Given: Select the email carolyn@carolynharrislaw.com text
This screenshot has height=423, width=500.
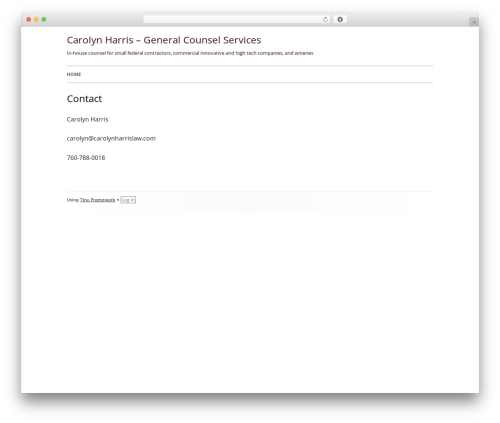Looking at the screenshot, I should pyautogui.click(x=111, y=138).
